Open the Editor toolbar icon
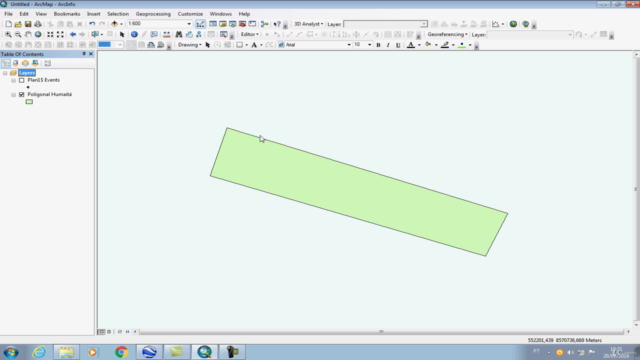 200,24
